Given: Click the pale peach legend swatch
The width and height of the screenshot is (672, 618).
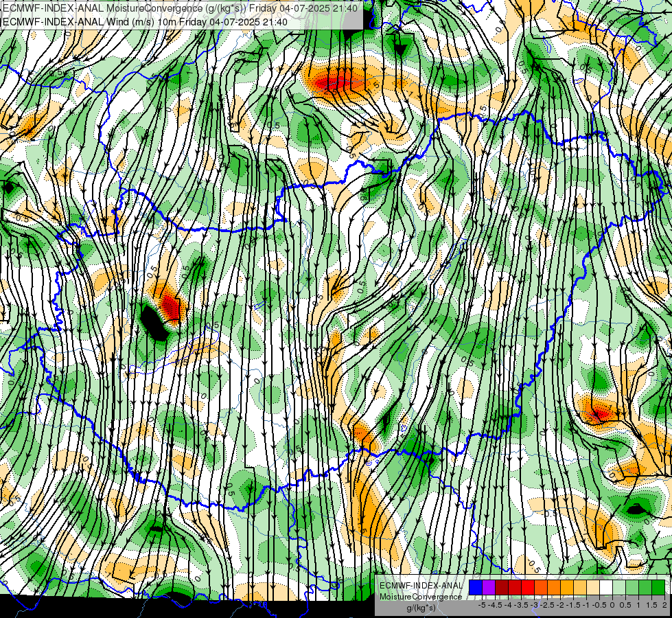Looking at the screenshot, I should (x=593, y=587).
